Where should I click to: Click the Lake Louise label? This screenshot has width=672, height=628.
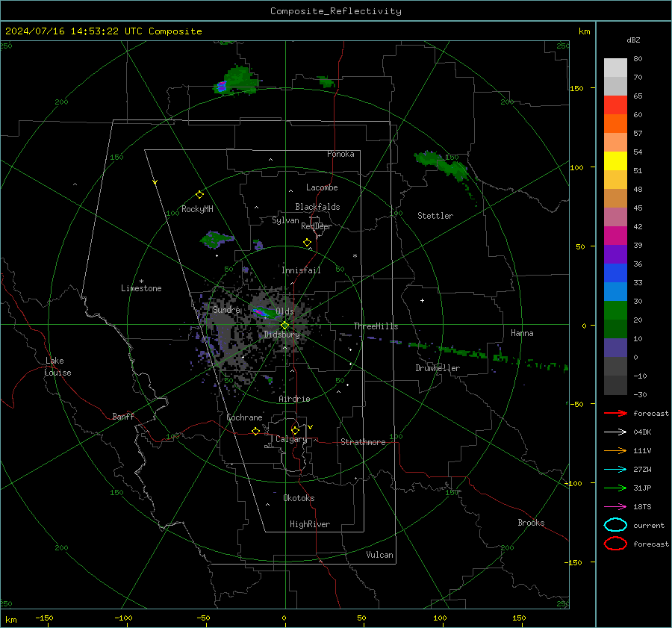coord(57,367)
